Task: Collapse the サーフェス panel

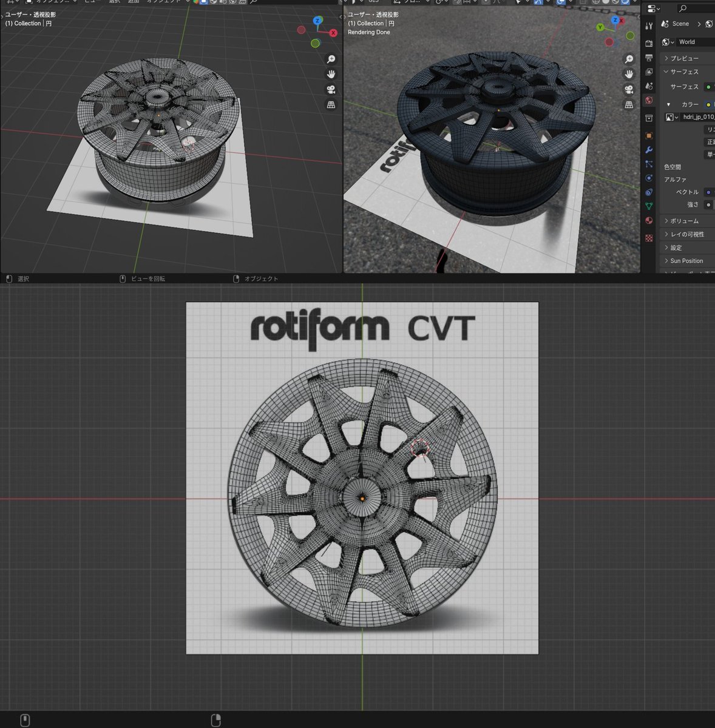Action: (x=686, y=72)
